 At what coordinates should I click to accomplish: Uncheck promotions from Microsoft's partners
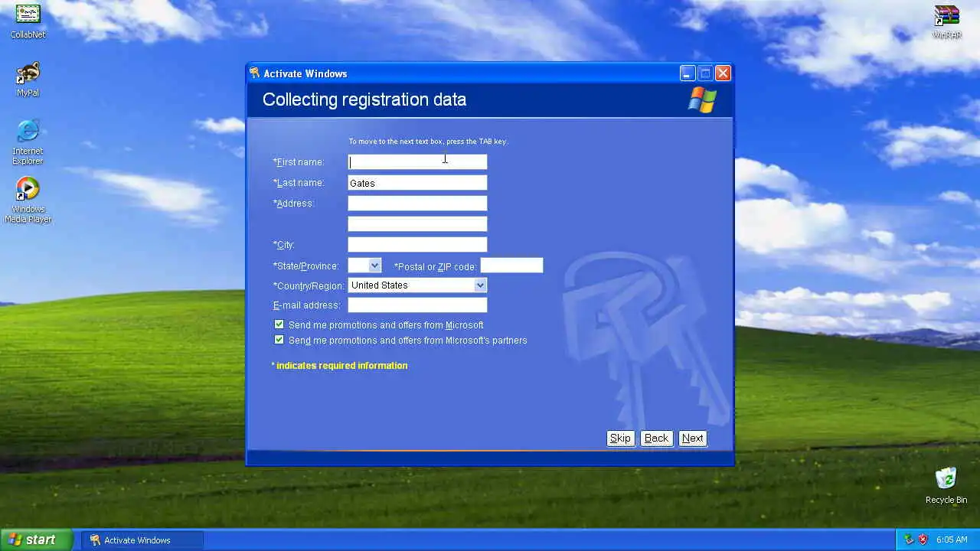279,340
